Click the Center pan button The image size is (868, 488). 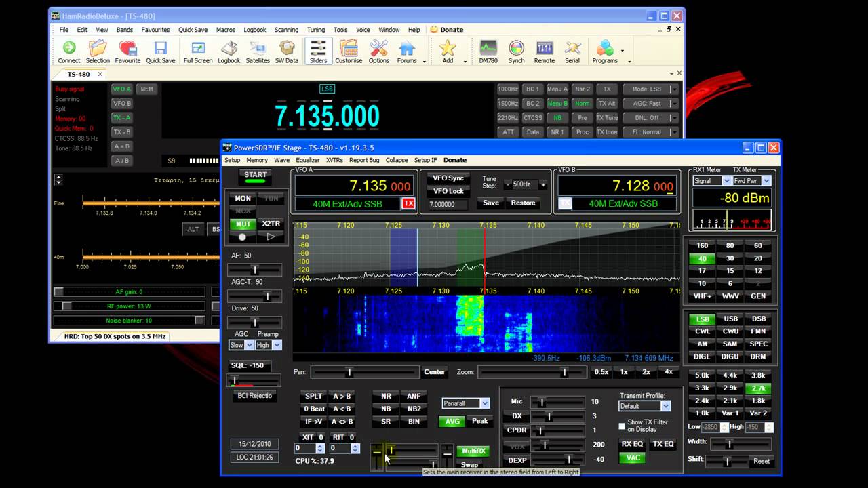coord(435,372)
